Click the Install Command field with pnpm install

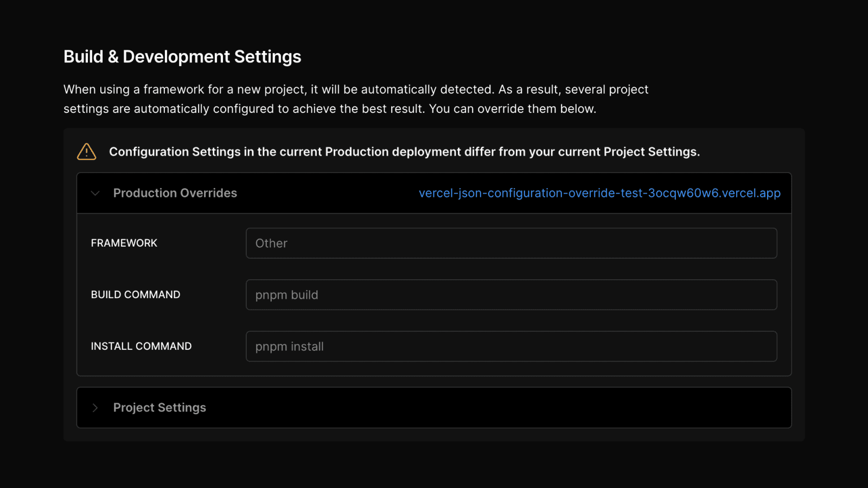(x=511, y=346)
